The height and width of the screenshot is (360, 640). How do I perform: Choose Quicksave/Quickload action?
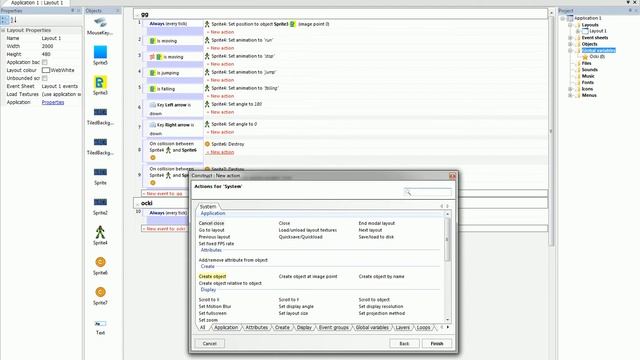[300, 237]
